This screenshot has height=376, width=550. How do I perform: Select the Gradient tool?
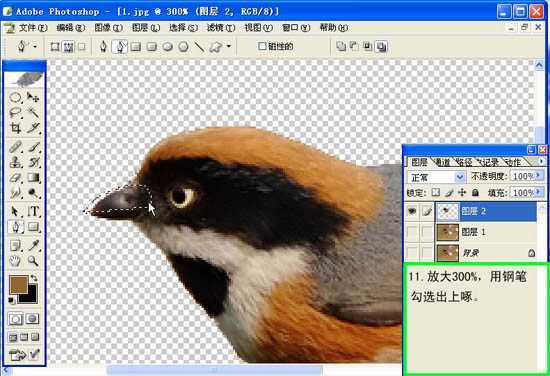[x=33, y=177]
